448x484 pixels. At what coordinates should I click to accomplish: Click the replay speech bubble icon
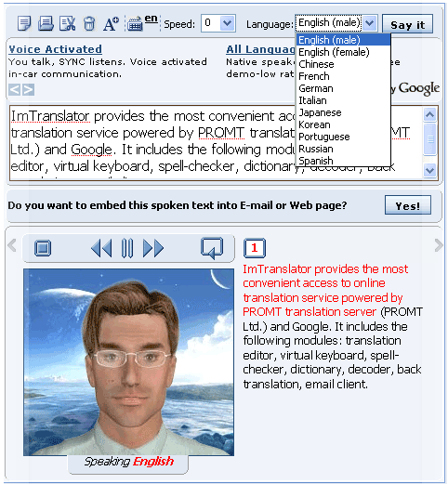(x=212, y=248)
